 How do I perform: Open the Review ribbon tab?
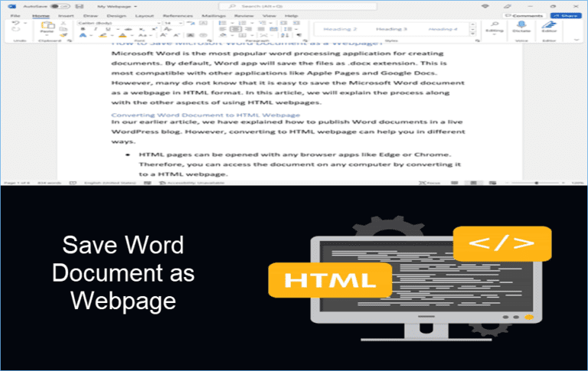pyautogui.click(x=243, y=16)
